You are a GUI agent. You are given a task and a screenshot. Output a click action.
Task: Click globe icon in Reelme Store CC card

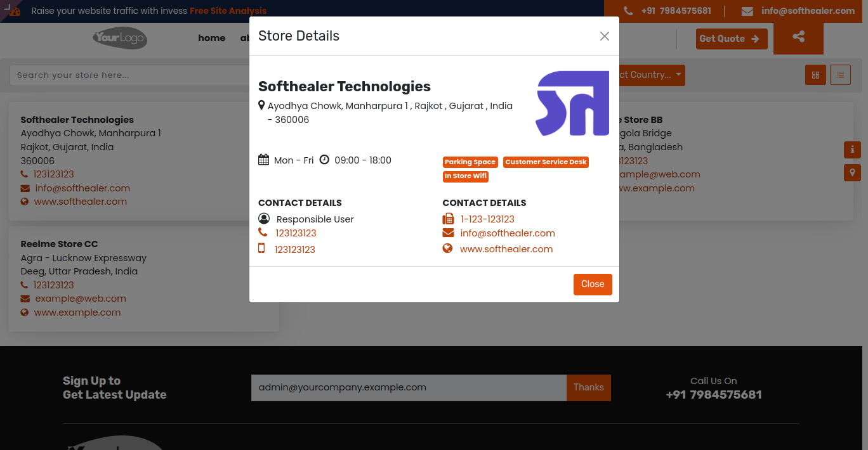coord(25,312)
